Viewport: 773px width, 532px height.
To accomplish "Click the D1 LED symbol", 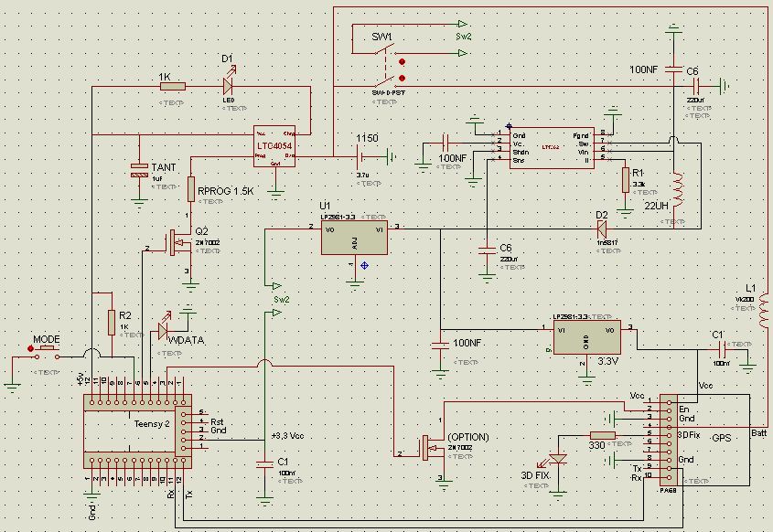I will click(x=229, y=86).
